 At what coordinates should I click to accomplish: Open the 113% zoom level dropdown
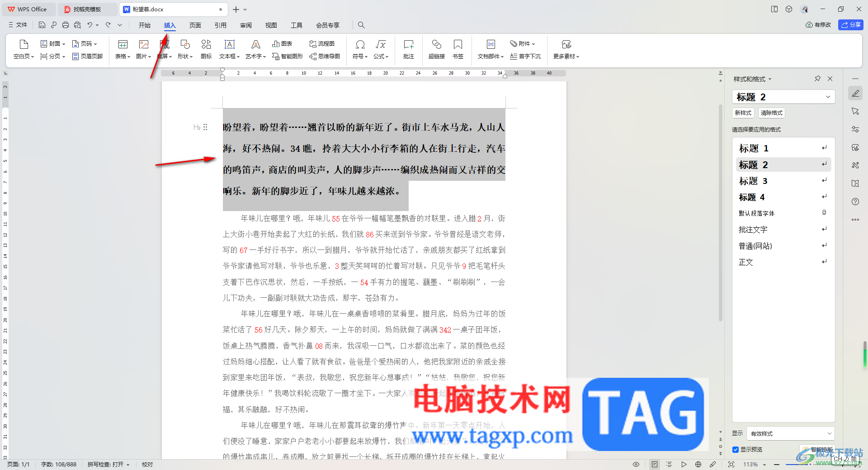[755, 465]
